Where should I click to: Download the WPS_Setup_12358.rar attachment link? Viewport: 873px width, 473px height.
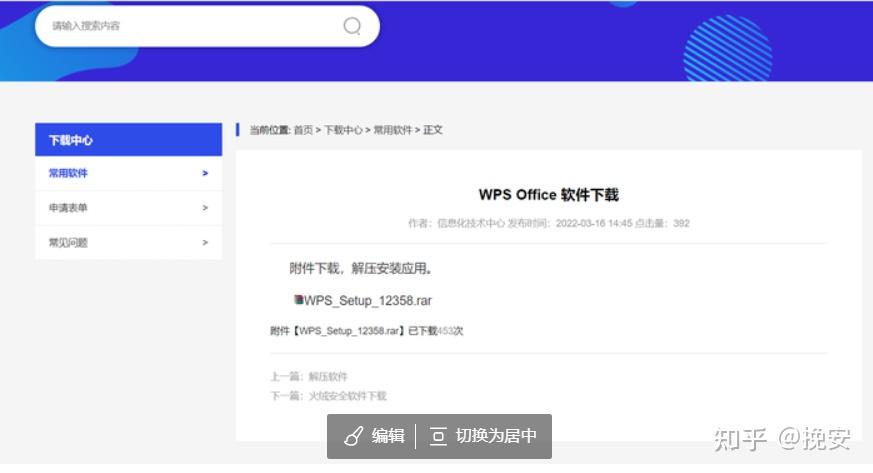[367, 300]
